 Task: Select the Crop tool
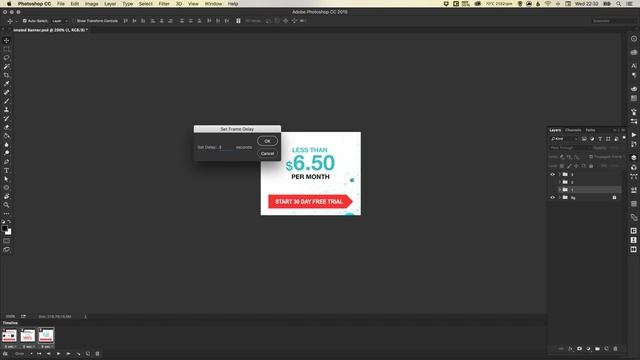[7, 75]
